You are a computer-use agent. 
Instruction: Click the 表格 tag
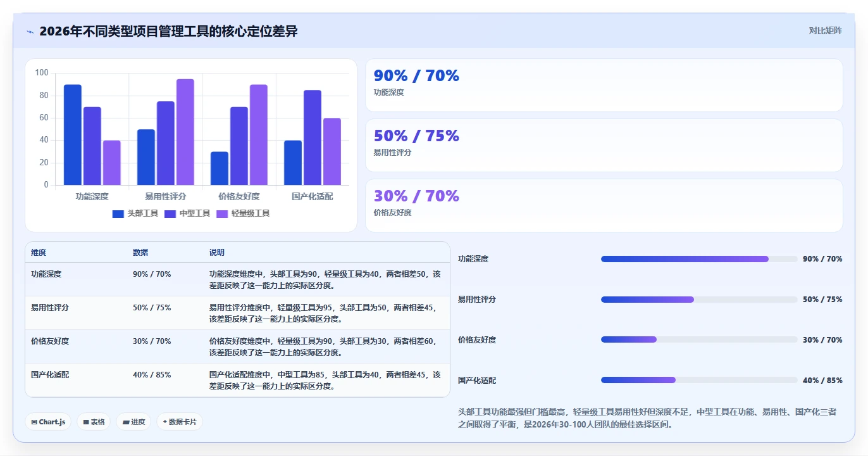[x=94, y=422]
